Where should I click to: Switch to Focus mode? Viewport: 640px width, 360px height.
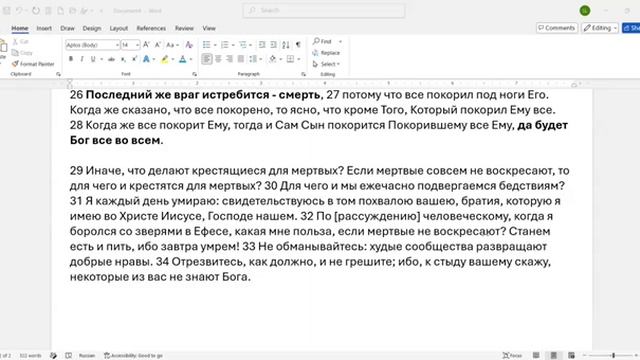click(x=512, y=356)
